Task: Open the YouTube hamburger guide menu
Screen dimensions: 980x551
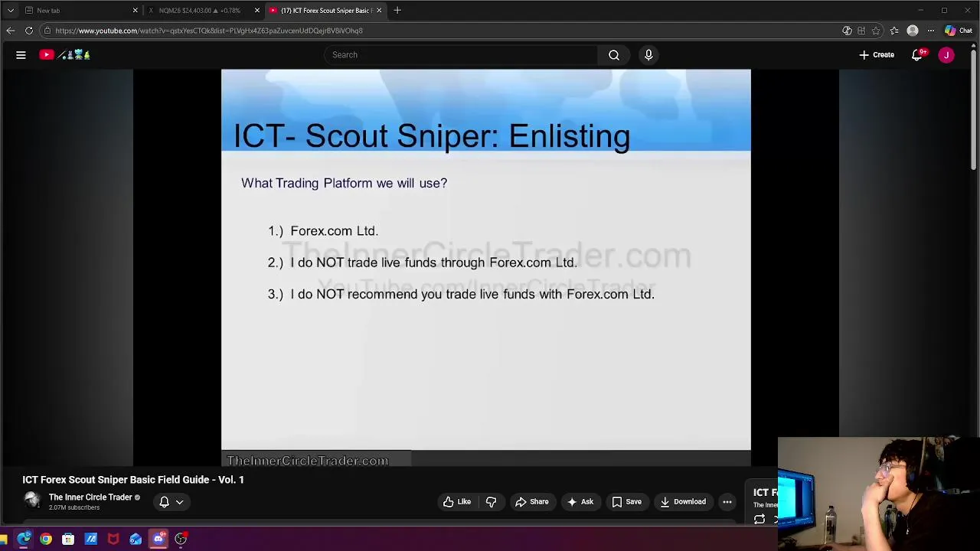Action: coord(21,55)
